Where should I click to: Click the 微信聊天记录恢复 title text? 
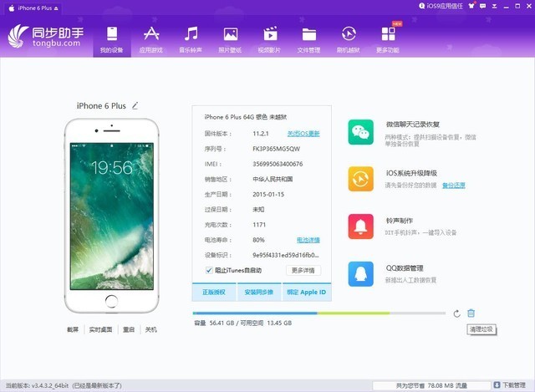point(413,125)
